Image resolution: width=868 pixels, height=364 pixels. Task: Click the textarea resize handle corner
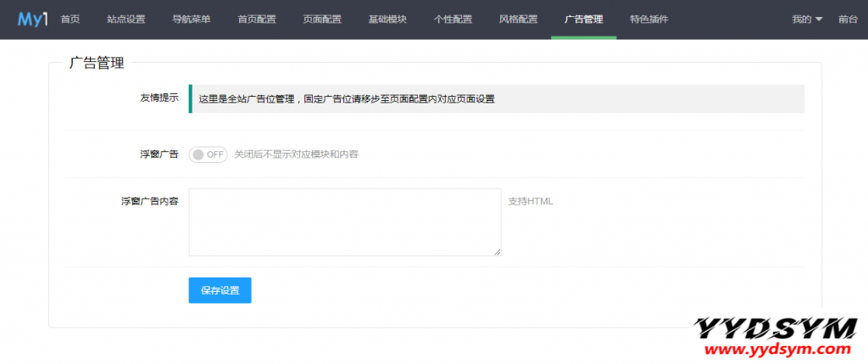click(x=498, y=252)
